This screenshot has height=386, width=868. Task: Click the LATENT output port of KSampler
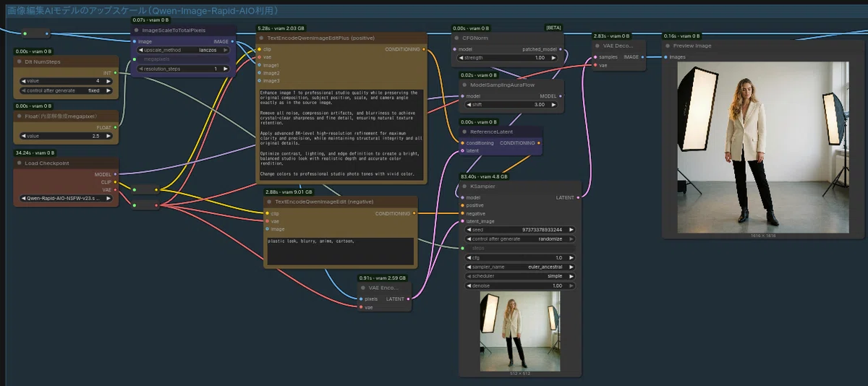point(579,197)
